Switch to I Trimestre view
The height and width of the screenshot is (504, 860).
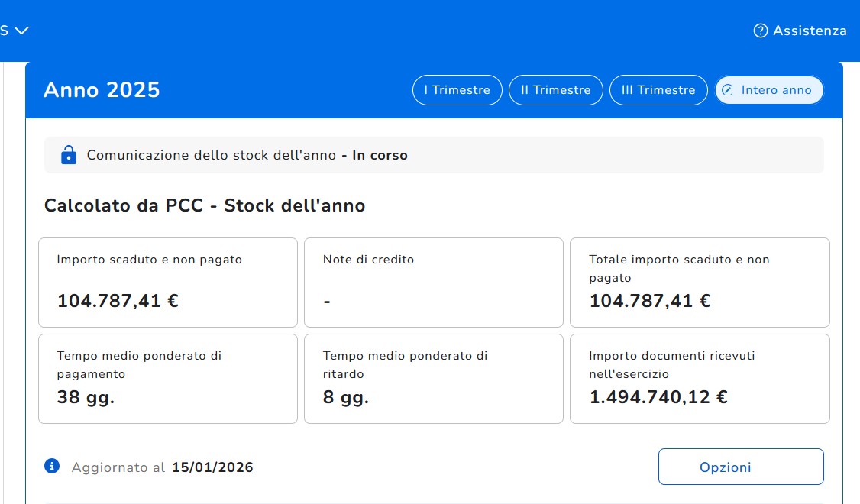pyautogui.click(x=457, y=90)
